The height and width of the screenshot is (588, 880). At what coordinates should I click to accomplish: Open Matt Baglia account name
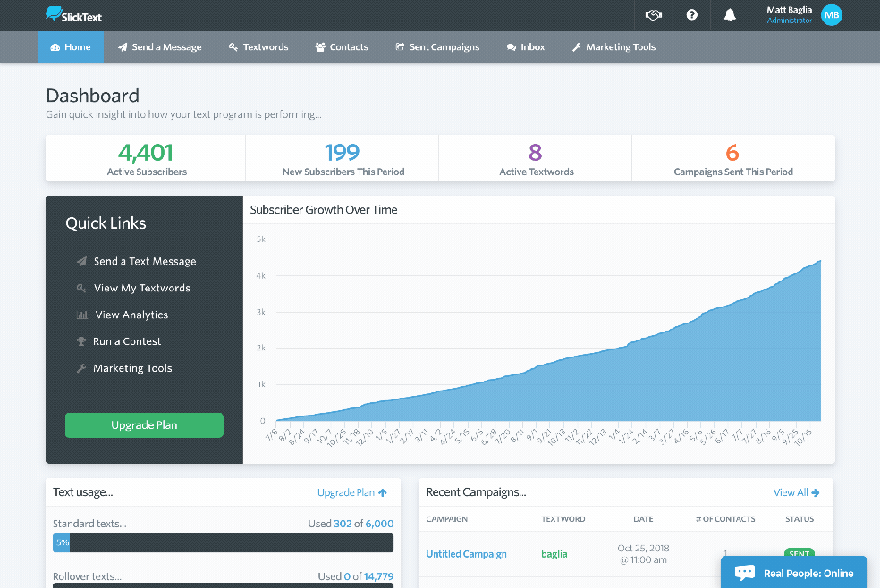coord(789,10)
